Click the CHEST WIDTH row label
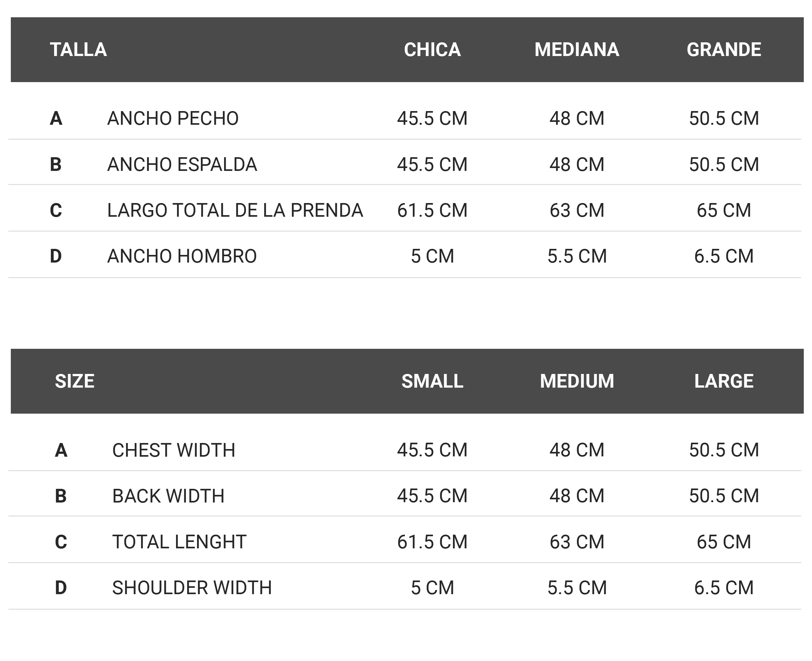The image size is (812, 661). [x=174, y=450]
